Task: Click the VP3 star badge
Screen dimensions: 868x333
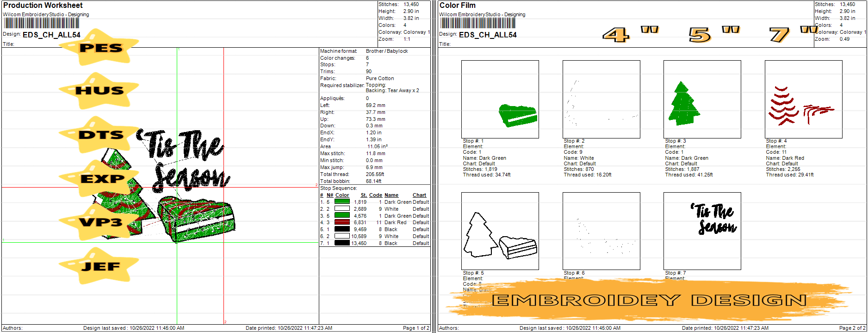Action: pyautogui.click(x=99, y=222)
